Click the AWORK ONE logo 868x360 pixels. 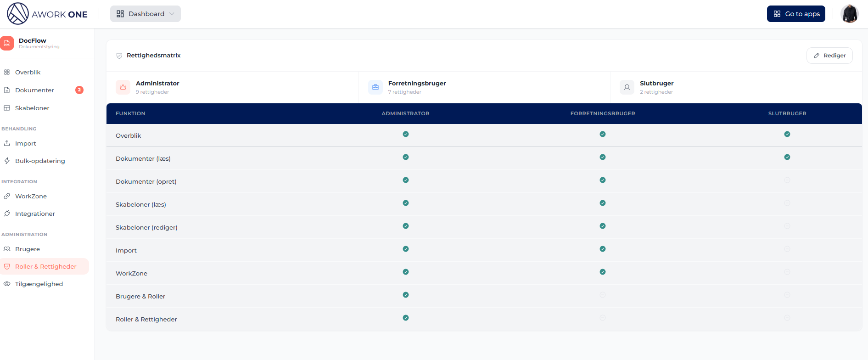(x=47, y=14)
